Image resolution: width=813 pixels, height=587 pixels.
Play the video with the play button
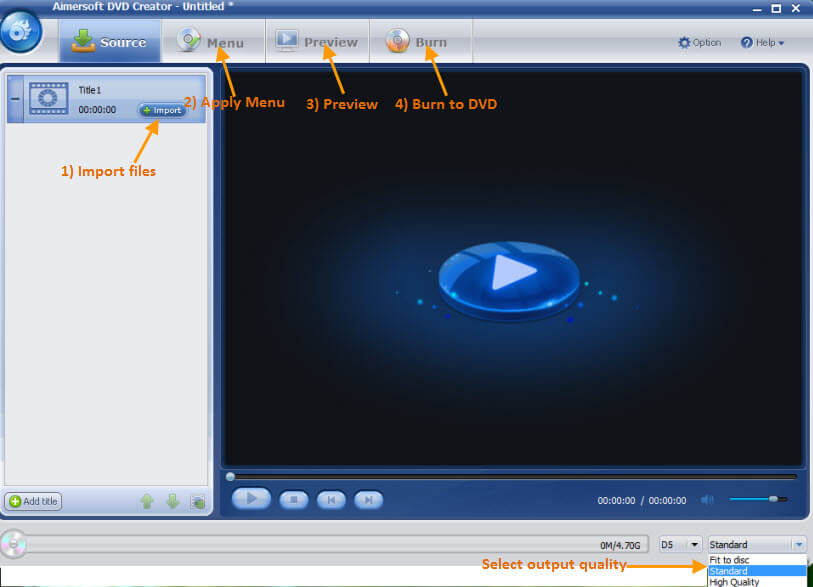click(x=251, y=499)
